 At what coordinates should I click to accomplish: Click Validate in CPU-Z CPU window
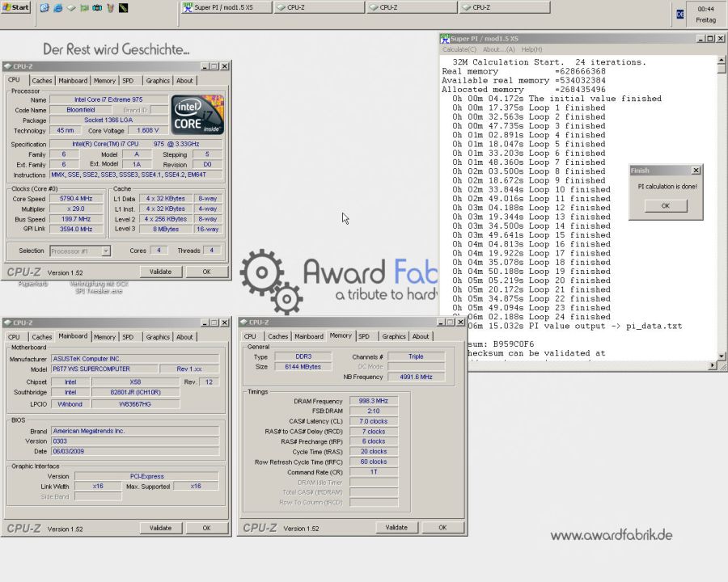161,272
